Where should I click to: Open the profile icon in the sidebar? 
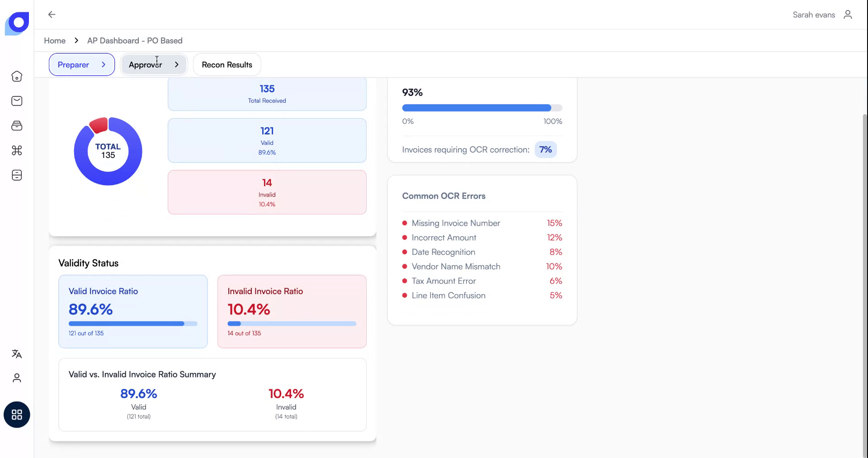[x=17, y=378]
